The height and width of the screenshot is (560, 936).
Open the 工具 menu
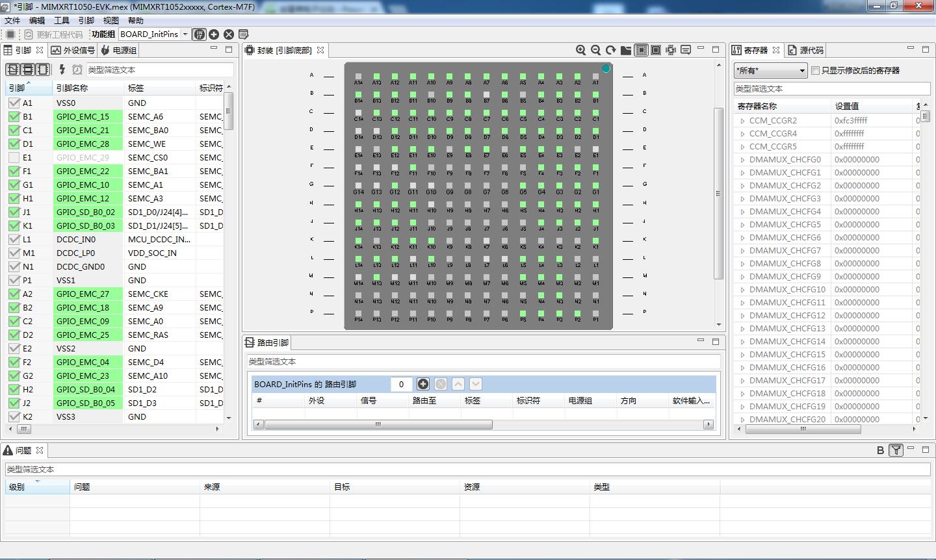point(62,20)
